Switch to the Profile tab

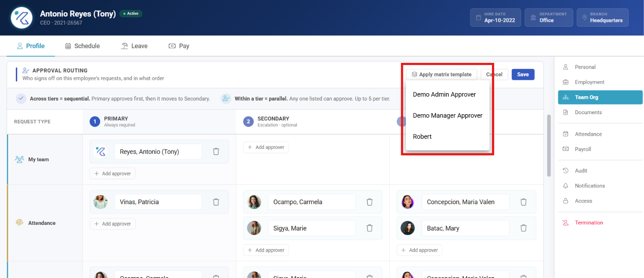point(31,46)
